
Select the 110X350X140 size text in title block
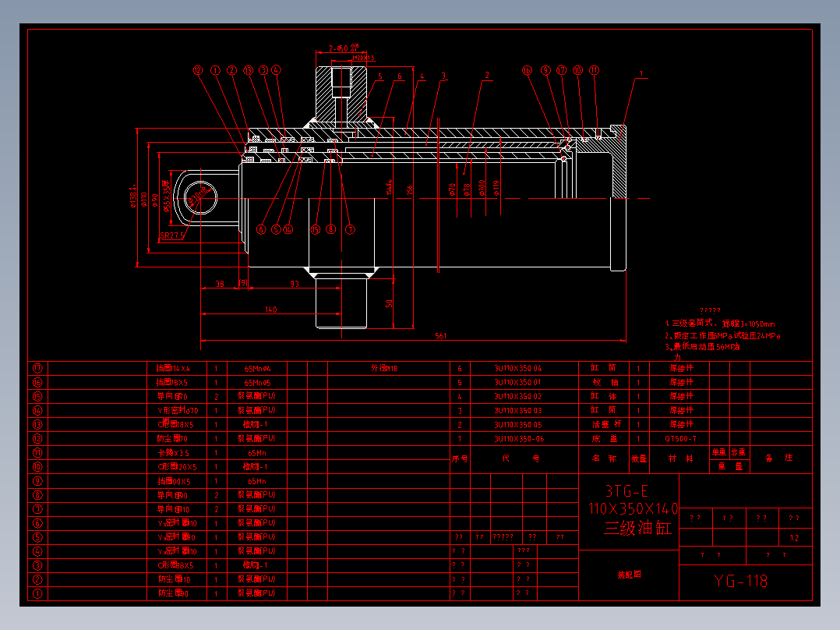tap(634, 509)
